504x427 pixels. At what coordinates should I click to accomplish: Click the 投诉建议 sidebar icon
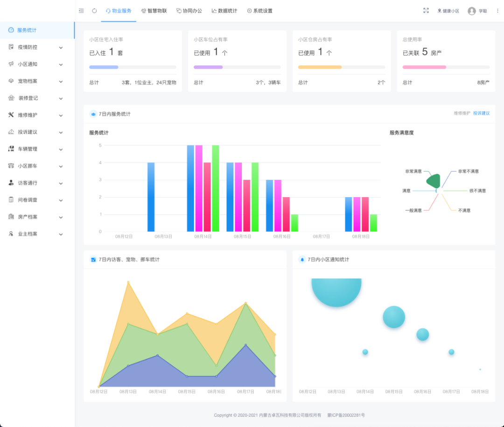(11, 132)
